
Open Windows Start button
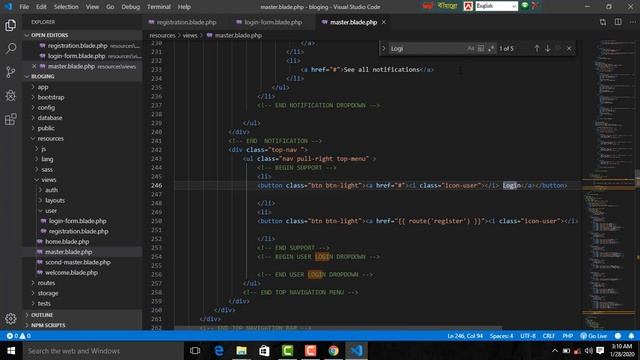[11, 351]
